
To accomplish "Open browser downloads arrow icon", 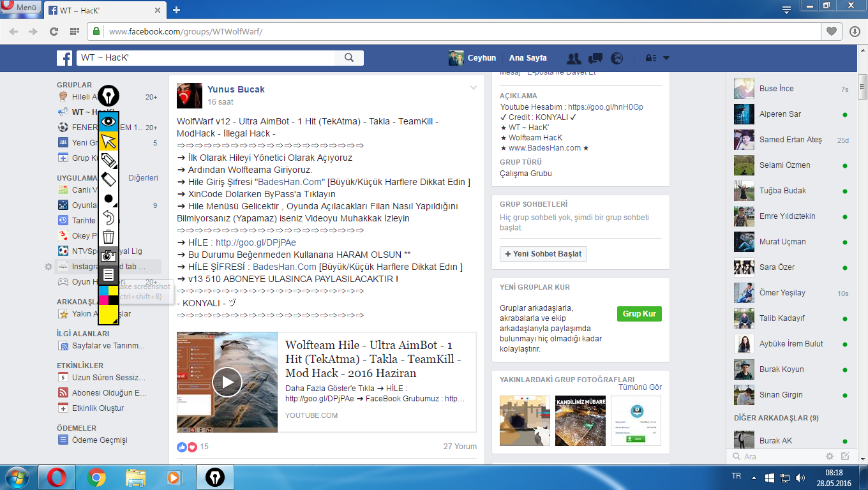I will tap(855, 31).
